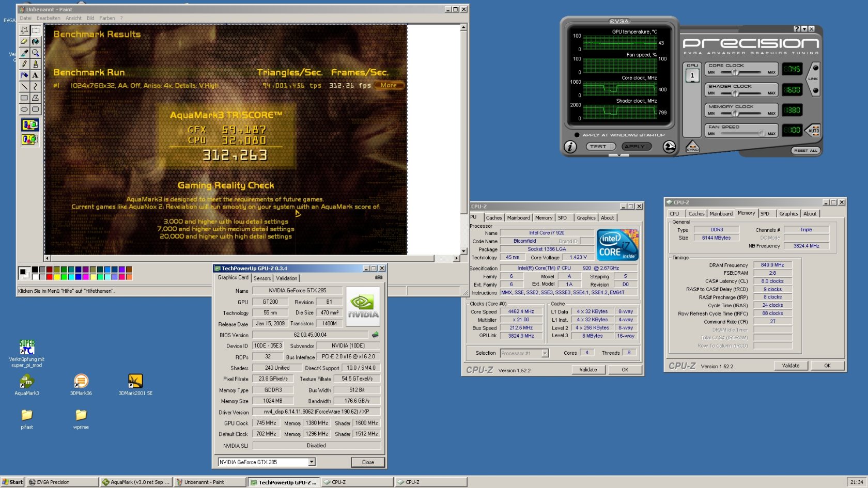
Task: Open the 3DMark06 desktop shortcut
Action: pos(81,385)
